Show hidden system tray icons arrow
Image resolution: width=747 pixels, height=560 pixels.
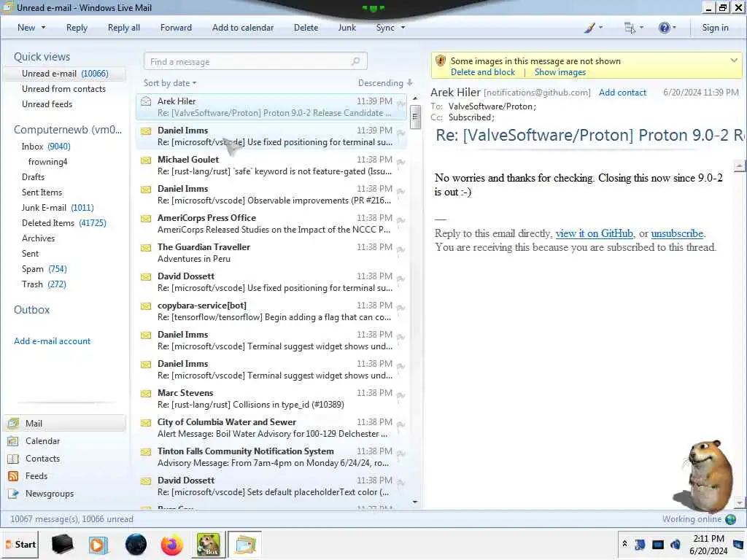pyautogui.click(x=624, y=544)
